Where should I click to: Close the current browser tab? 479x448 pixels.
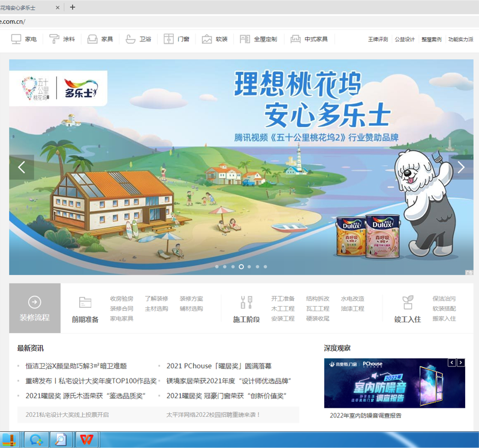(58, 8)
